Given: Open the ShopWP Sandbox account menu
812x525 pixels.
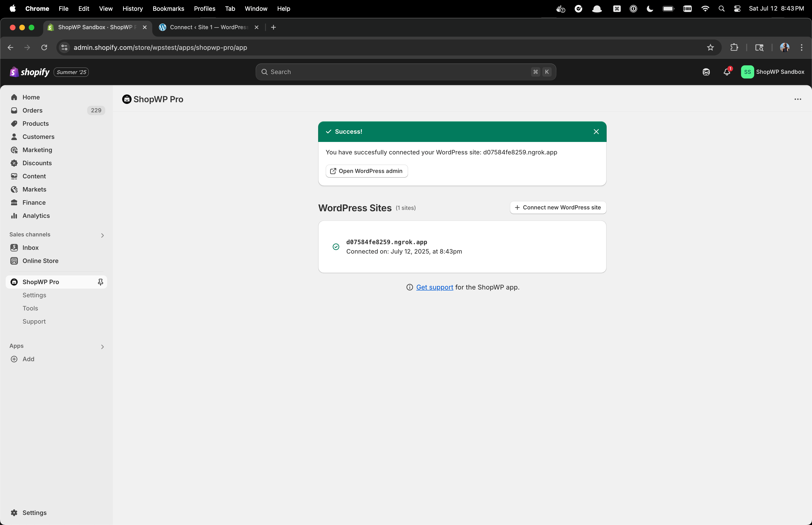Looking at the screenshot, I should point(773,72).
